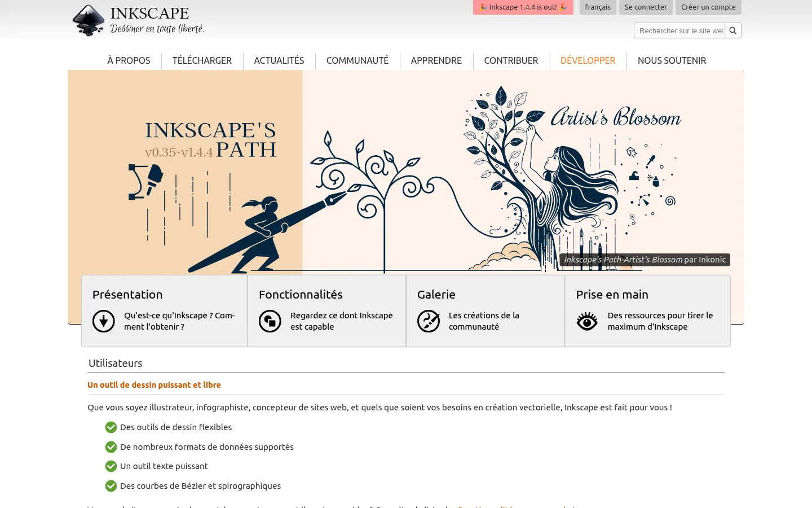Click the Se connecter button
The image size is (812, 508).
pos(646,7)
